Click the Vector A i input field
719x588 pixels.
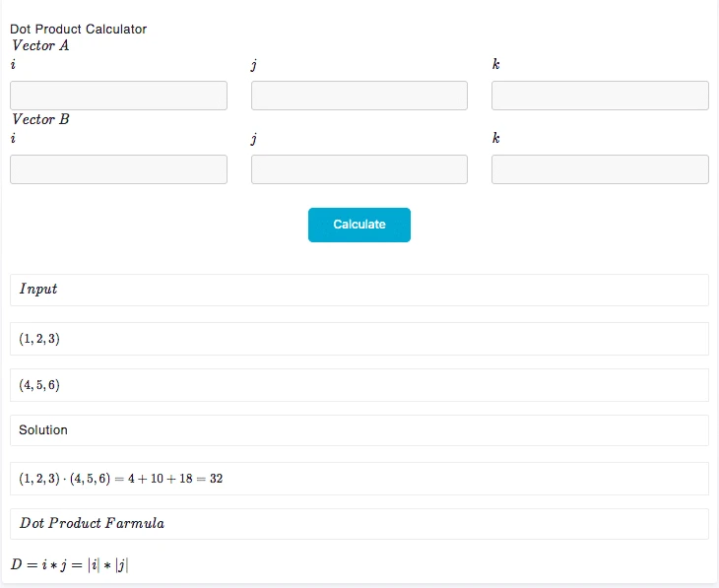(x=118, y=96)
